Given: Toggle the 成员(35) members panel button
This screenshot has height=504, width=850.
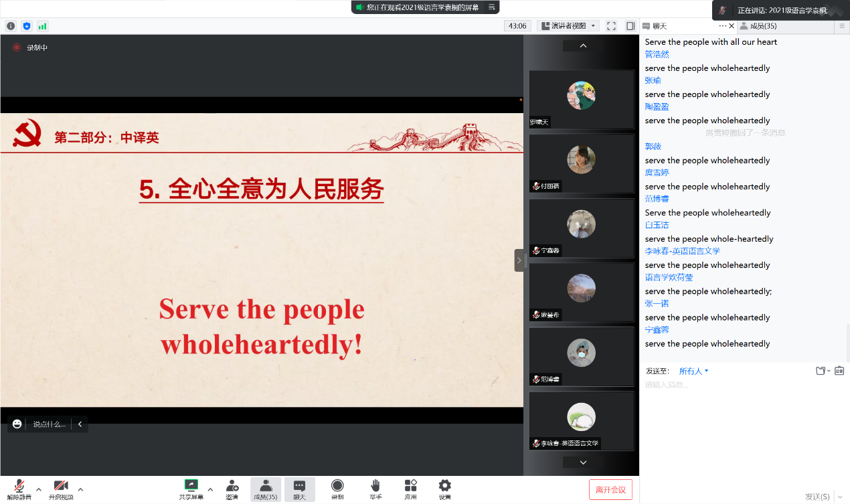Looking at the screenshot, I should click(x=265, y=489).
